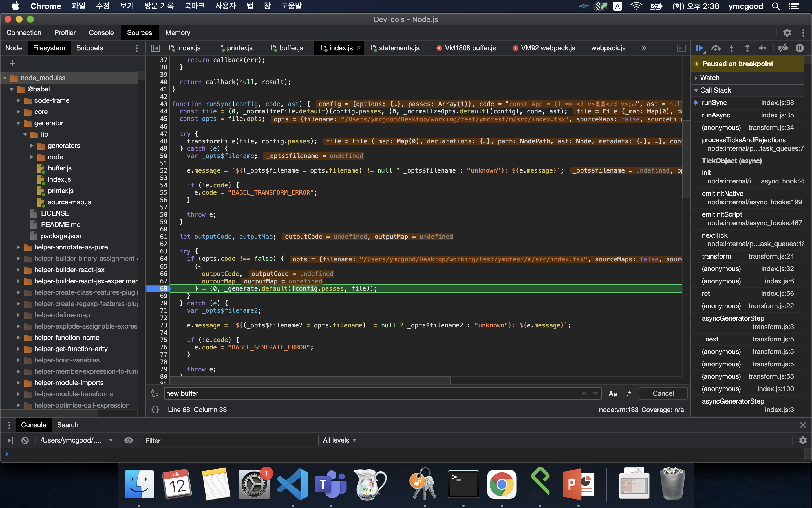Open Microsoft Teams from Dock

(330, 484)
